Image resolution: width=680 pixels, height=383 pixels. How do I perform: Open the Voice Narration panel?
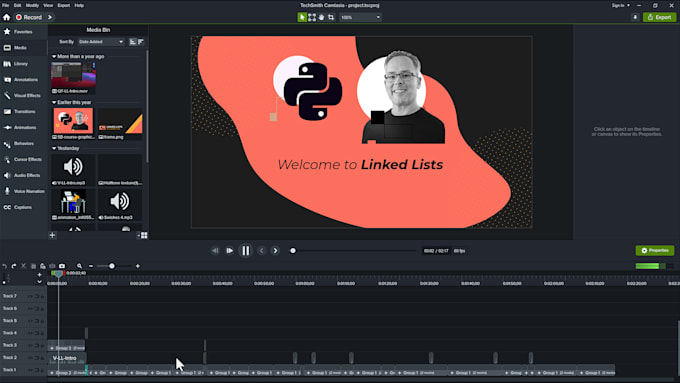click(23, 191)
